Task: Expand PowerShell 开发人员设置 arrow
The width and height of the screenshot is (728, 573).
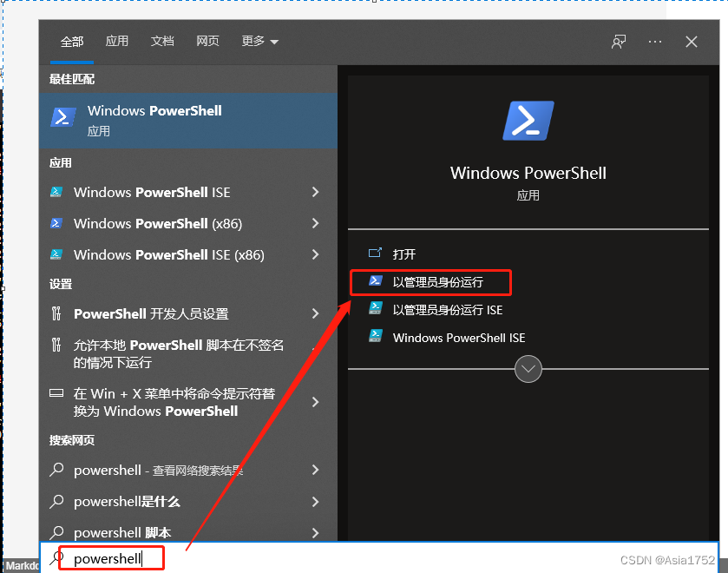Action: pos(316,313)
